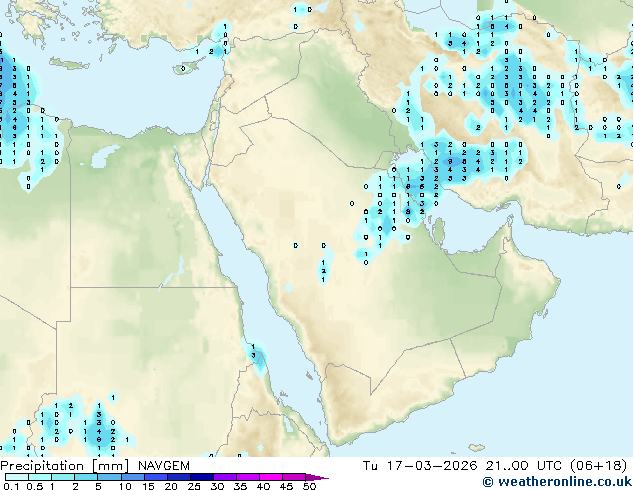Click the 0.5–1 mm legend color box
This screenshot has width=634, height=490.
pos(40,477)
